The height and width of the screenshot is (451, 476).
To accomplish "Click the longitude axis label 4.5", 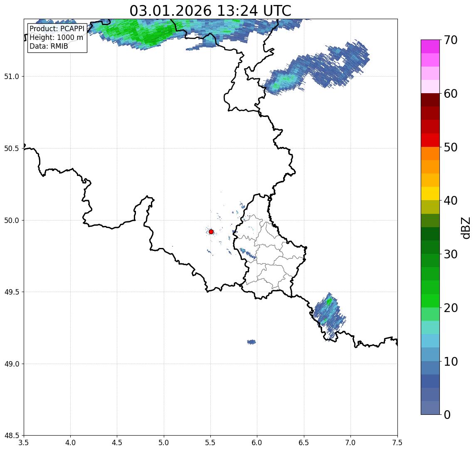I will point(117,443).
